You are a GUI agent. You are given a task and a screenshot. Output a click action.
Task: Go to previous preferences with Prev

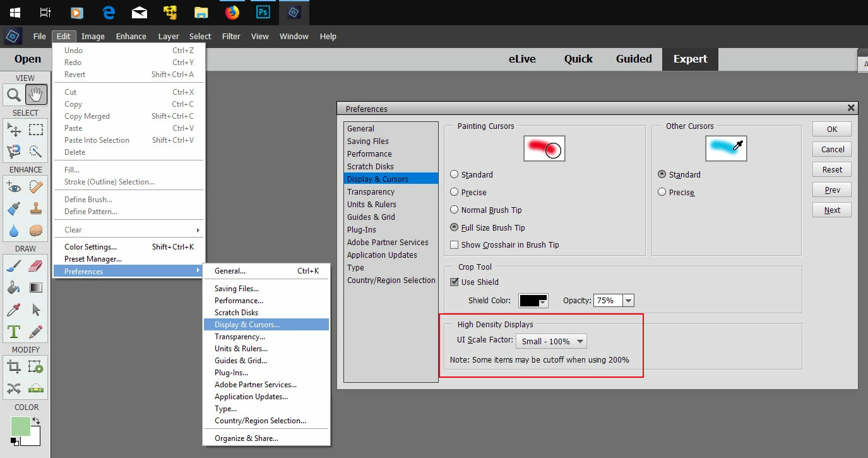pos(832,190)
